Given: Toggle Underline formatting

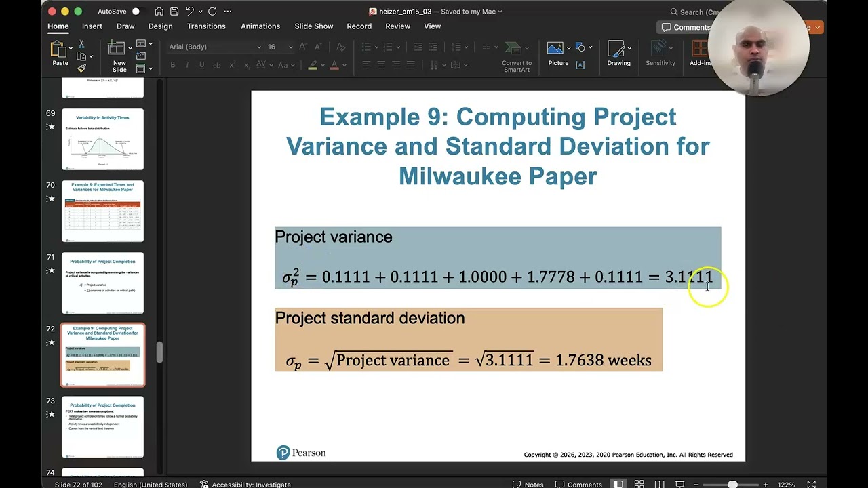Looking at the screenshot, I should tap(202, 65).
